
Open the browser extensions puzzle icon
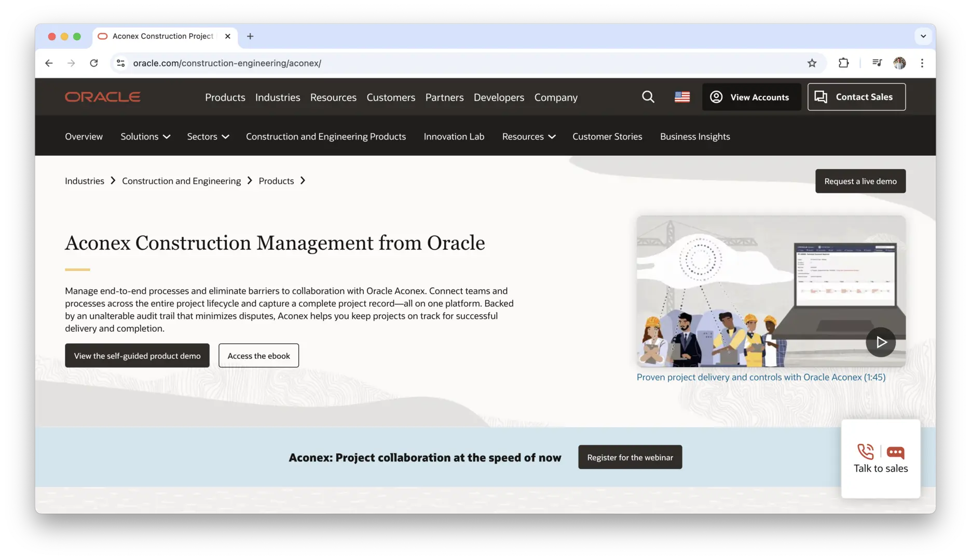pos(843,63)
